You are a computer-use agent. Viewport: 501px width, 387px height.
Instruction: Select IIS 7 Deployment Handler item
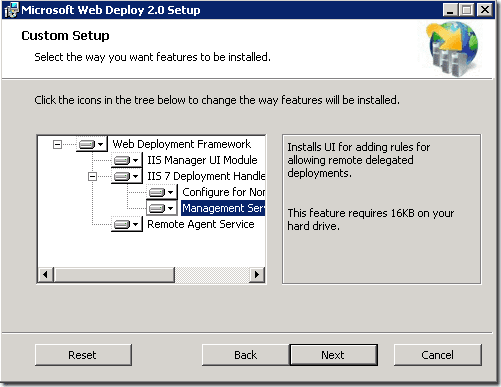(206, 176)
